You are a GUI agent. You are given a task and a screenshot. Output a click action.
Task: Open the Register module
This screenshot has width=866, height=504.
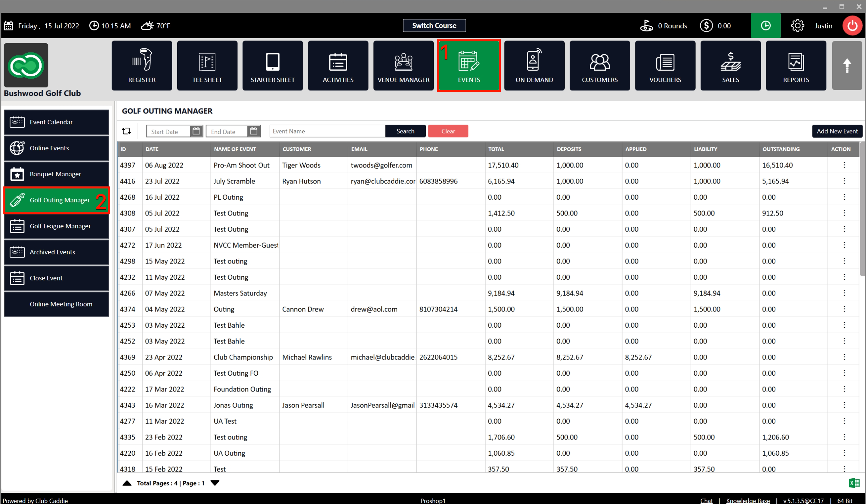tap(142, 66)
